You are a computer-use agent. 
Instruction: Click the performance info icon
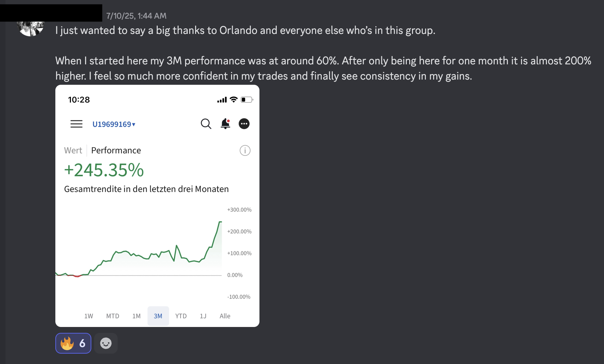tap(245, 151)
